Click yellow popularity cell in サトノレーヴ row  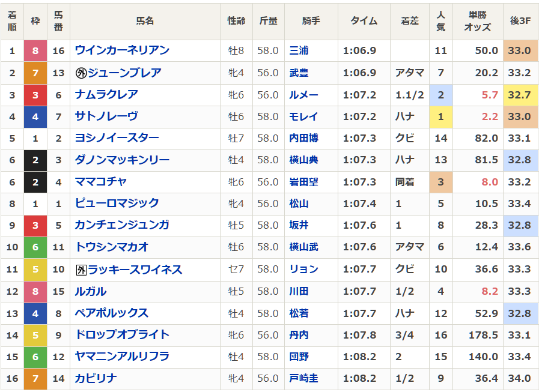point(440,116)
